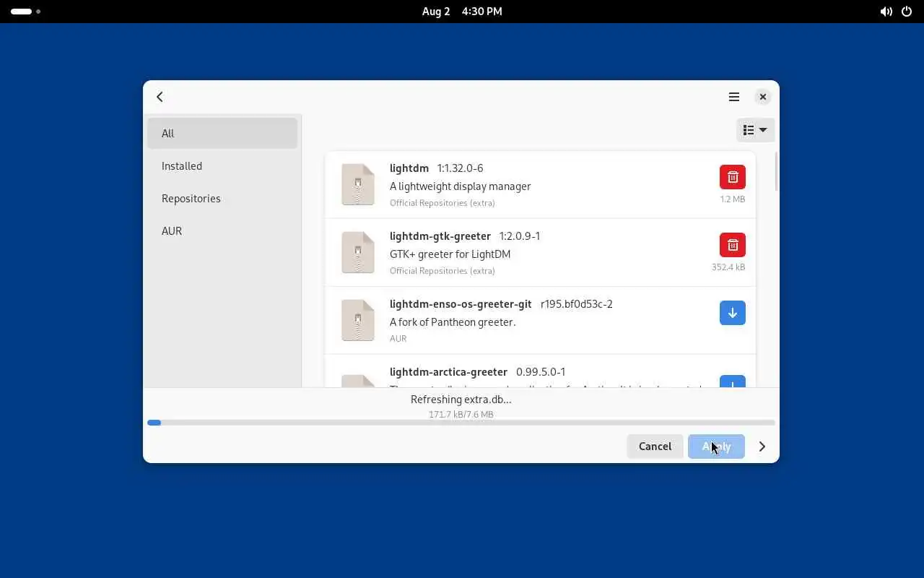Screen dimensions: 924x578
Task: Click the volume speaker icon in top bar
Action: [x=886, y=12]
